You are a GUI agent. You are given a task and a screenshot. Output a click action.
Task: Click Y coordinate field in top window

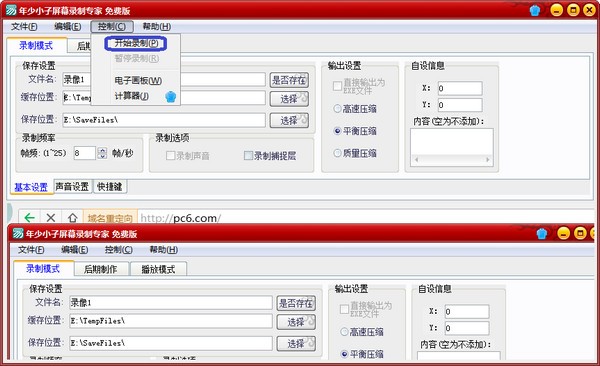click(460, 105)
